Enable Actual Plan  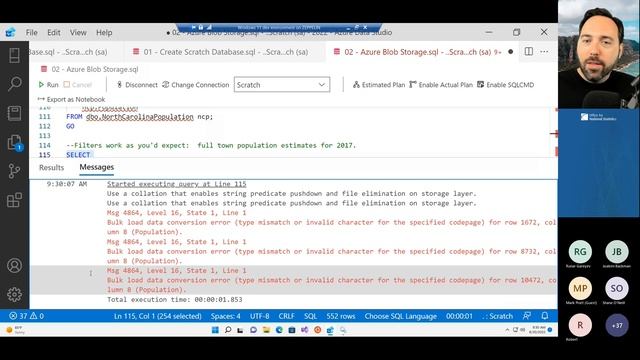tap(441, 85)
